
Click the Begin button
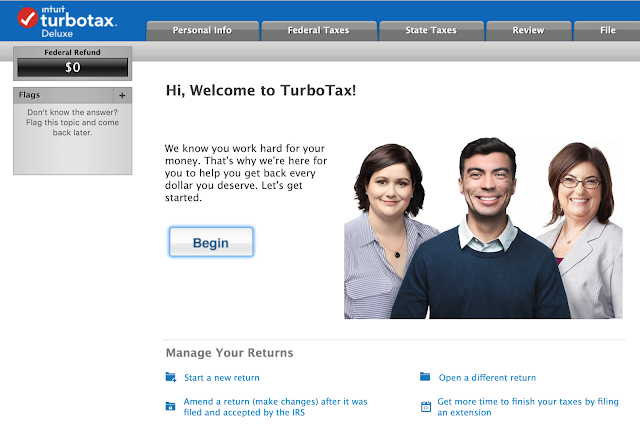(x=211, y=242)
